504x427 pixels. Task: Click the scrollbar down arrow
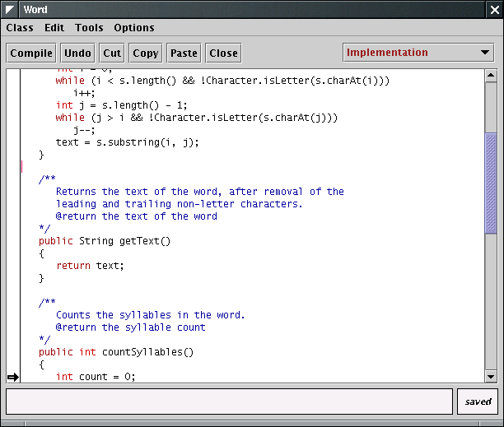coord(491,376)
